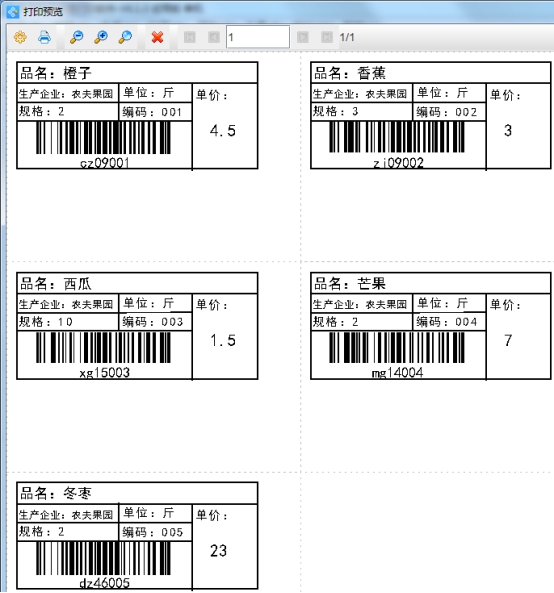Screen dimensions: 554x593
Task: Go to last page arrow
Action: point(327,37)
